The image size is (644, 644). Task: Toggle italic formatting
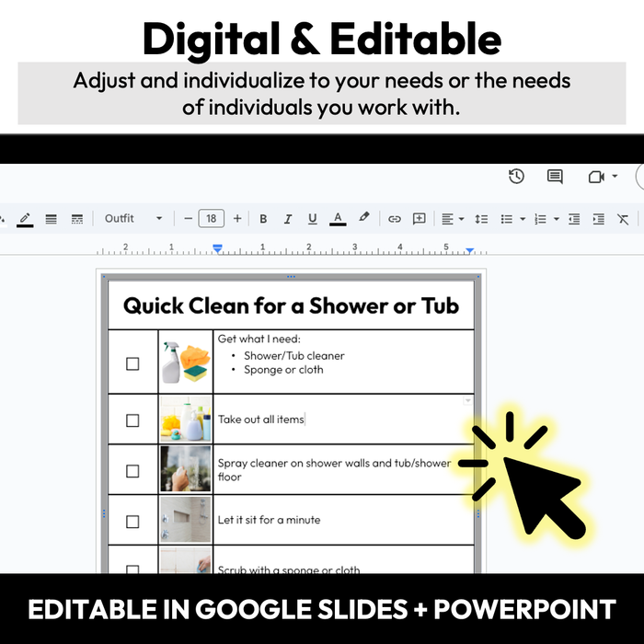[x=288, y=219]
